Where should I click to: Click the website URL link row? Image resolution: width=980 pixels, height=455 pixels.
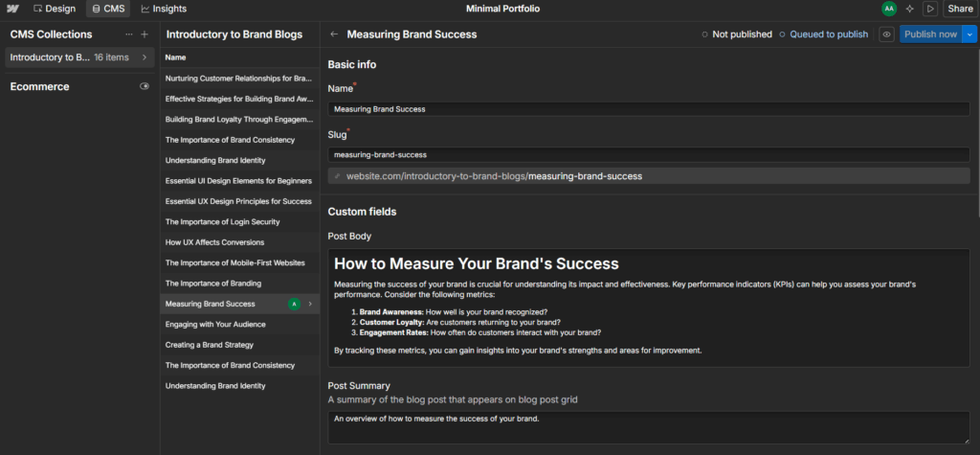(649, 176)
